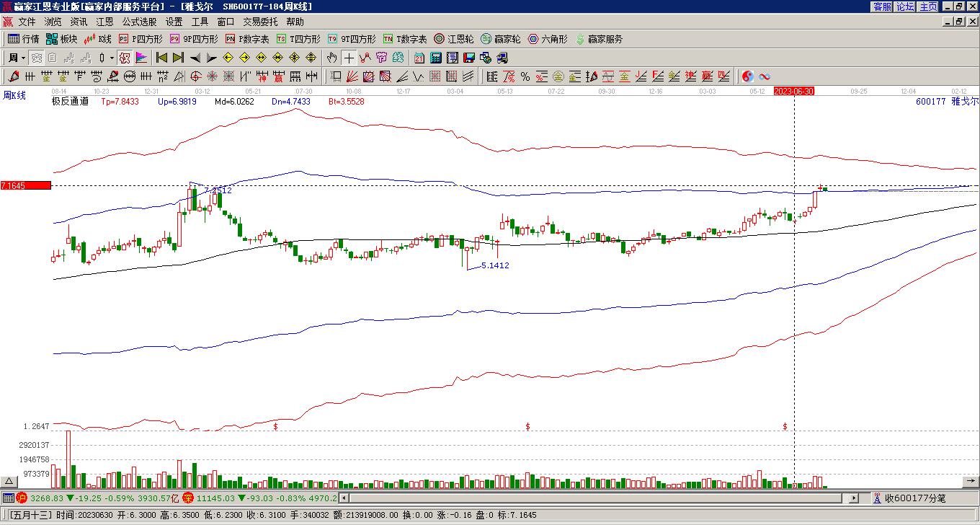Image resolution: width=980 pixels, height=525 pixels.
Task: Toggle the crosshair cursor tool
Action: click(349, 58)
